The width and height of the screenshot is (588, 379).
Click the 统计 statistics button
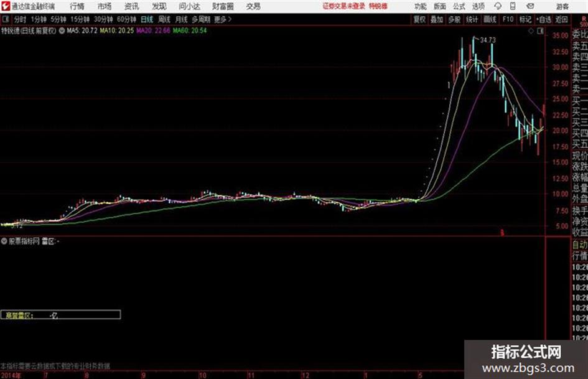coord(472,19)
